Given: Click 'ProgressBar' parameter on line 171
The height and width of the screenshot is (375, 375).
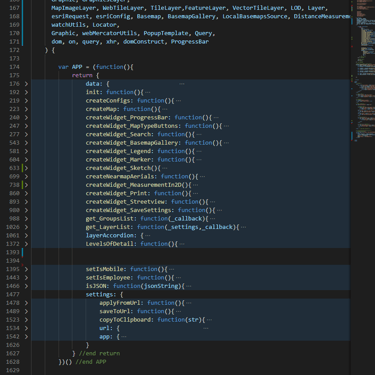Looking at the screenshot, I should [190, 42].
